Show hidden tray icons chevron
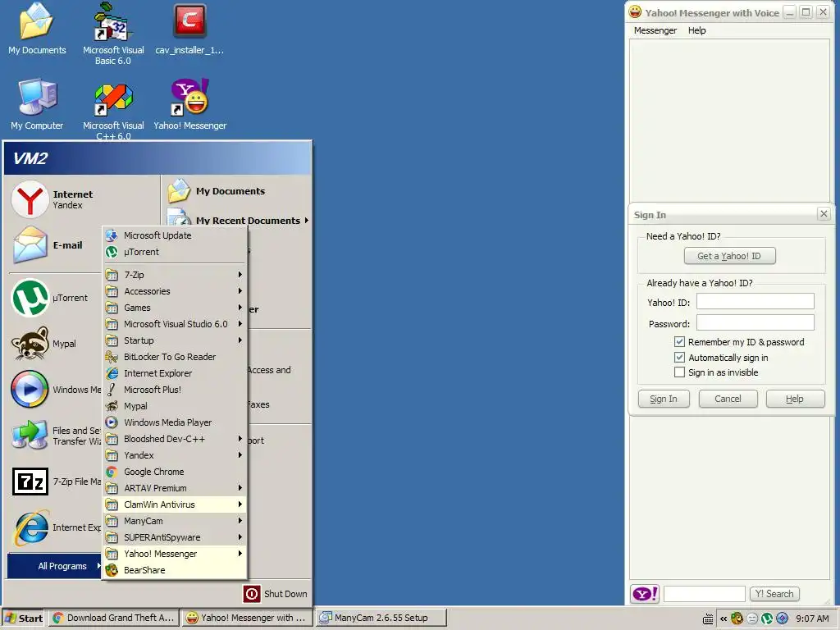The width and height of the screenshot is (840, 630). pos(724,619)
